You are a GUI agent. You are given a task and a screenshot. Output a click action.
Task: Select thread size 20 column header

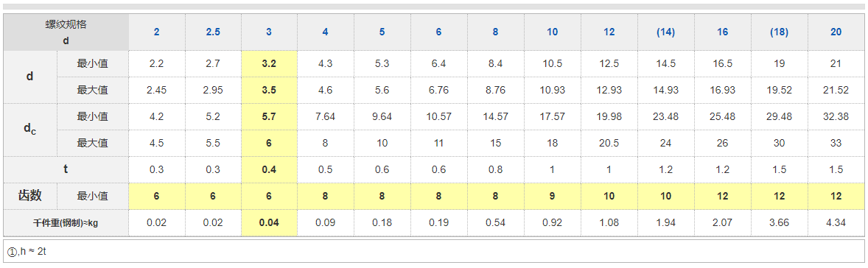[836, 32]
